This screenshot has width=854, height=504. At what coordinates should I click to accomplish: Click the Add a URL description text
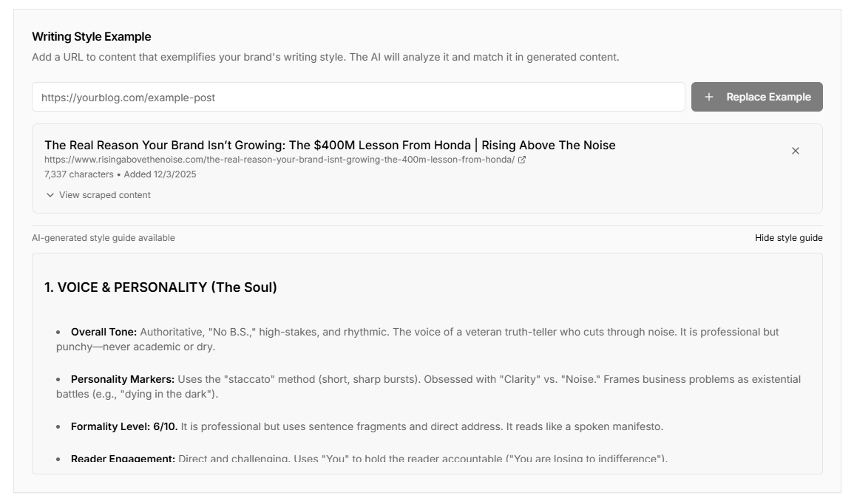[325, 57]
